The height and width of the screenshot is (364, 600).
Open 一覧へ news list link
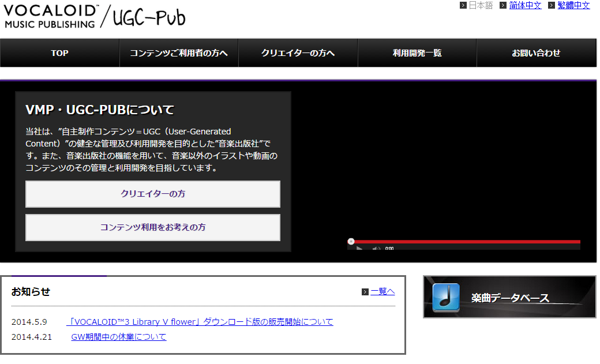[382, 292]
